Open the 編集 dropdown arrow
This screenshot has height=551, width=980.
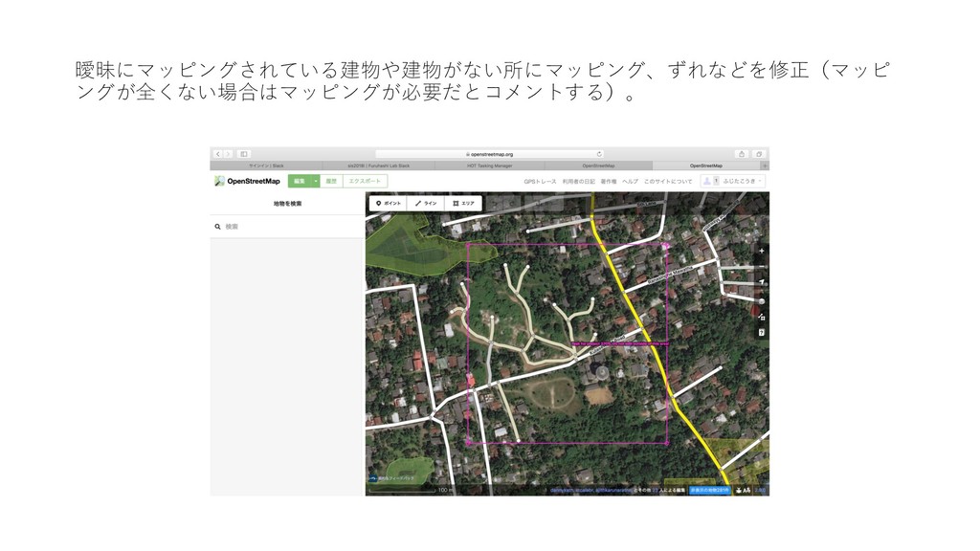pos(316,181)
